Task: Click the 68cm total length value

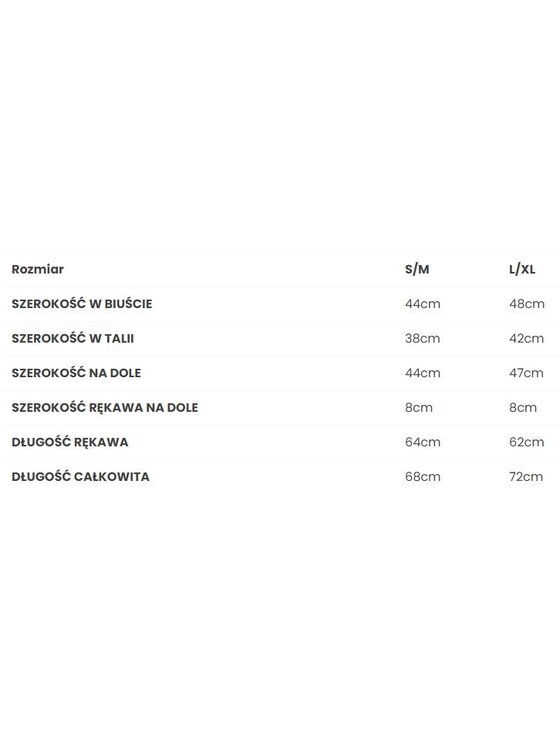Action: [x=422, y=477]
